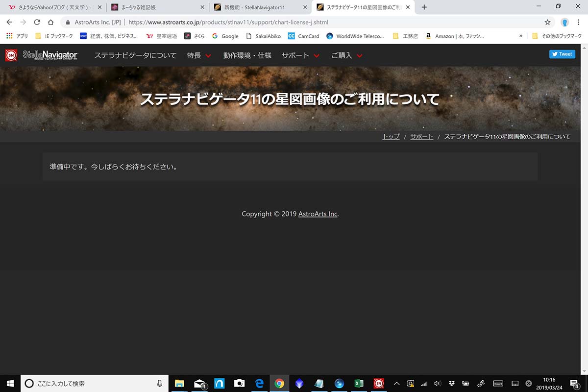Open Action Center notifications
This screenshot has width=588, height=392.
click(x=575, y=383)
